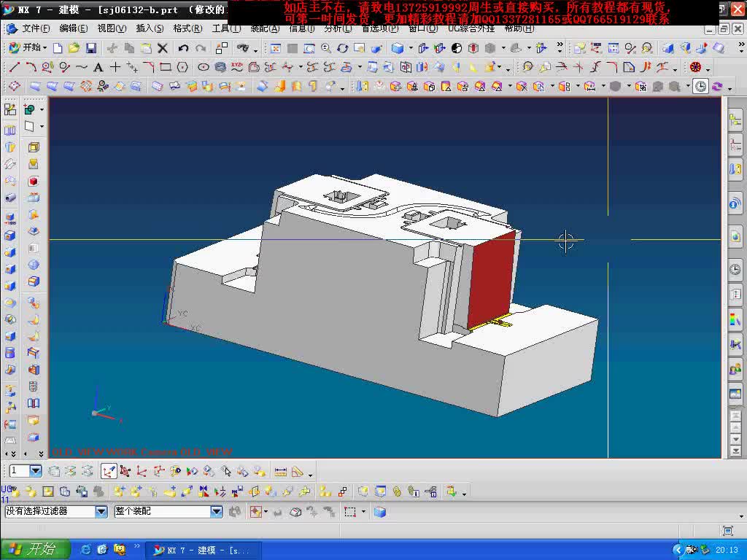Click the Shaded cube rendering style icon
The image size is (747, 560).
398,48
